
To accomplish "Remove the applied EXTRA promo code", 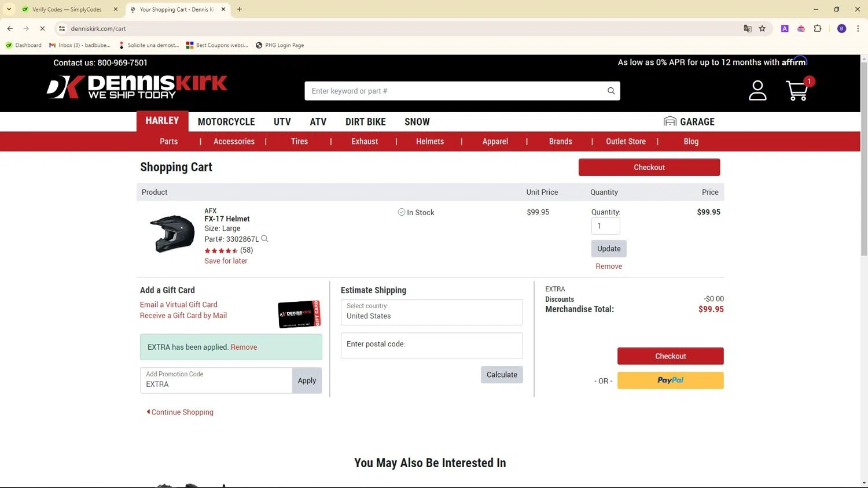I will (x=244, y=347).
